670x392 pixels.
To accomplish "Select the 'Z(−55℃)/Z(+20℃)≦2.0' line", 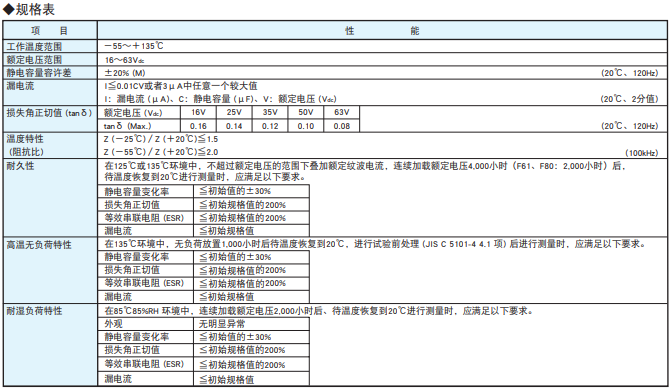I will pos(161,152).
